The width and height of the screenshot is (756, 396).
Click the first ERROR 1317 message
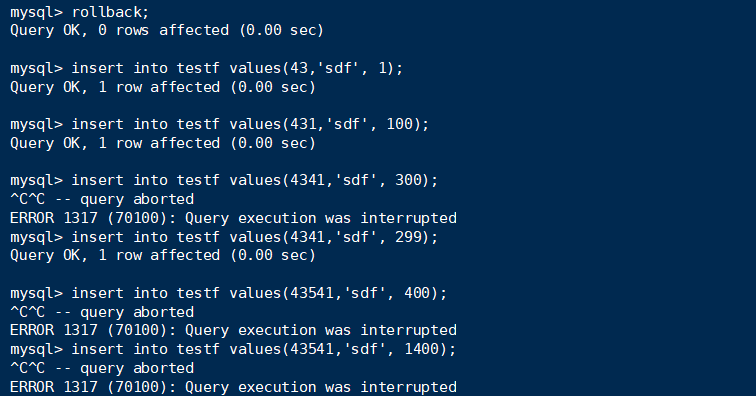pos(233,218)
